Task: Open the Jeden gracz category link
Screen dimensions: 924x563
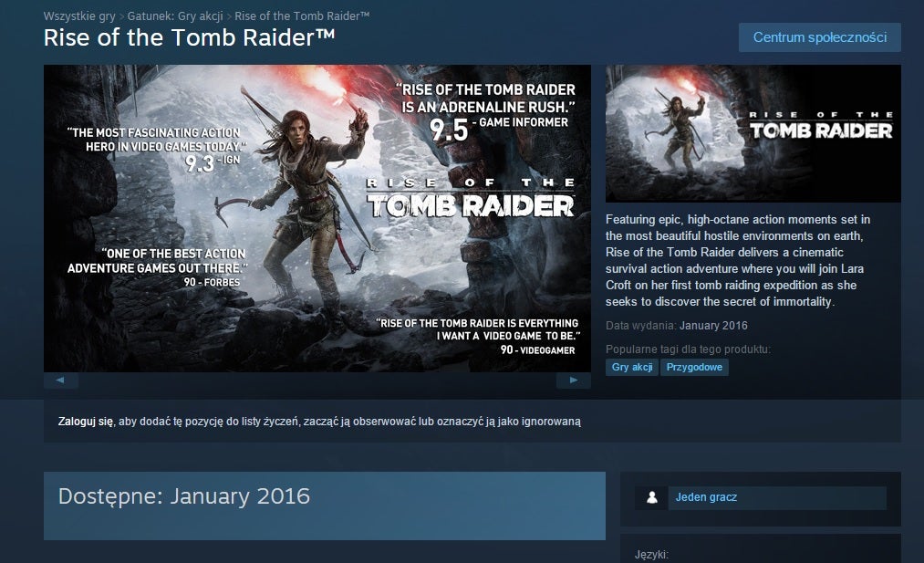Action: (x=706, y=497)
